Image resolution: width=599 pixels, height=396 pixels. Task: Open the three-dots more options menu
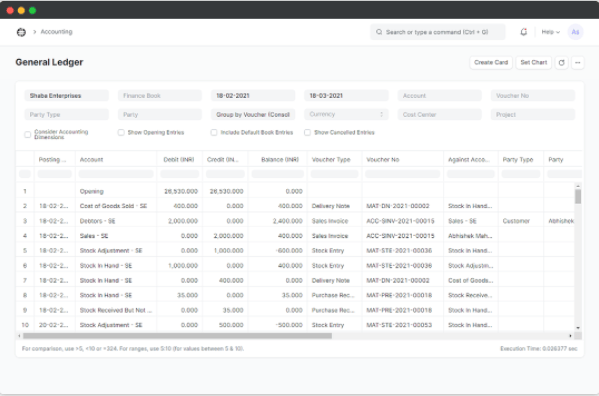coord(578,63)
